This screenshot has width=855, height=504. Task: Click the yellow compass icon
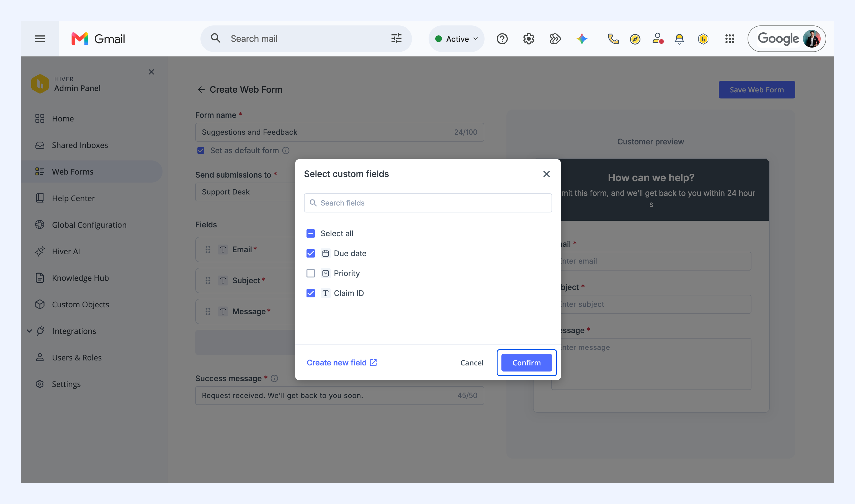pos(635,39)
